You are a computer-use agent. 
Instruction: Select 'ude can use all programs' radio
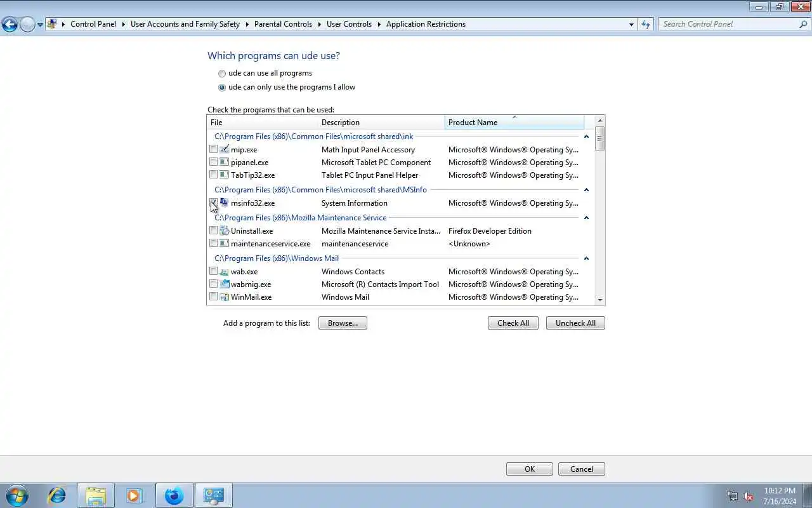pyautogui.click(x=222, y=74)
